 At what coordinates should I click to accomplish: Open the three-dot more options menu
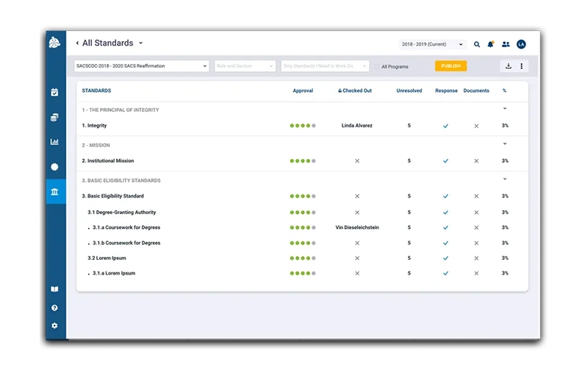tap(522, 66)
